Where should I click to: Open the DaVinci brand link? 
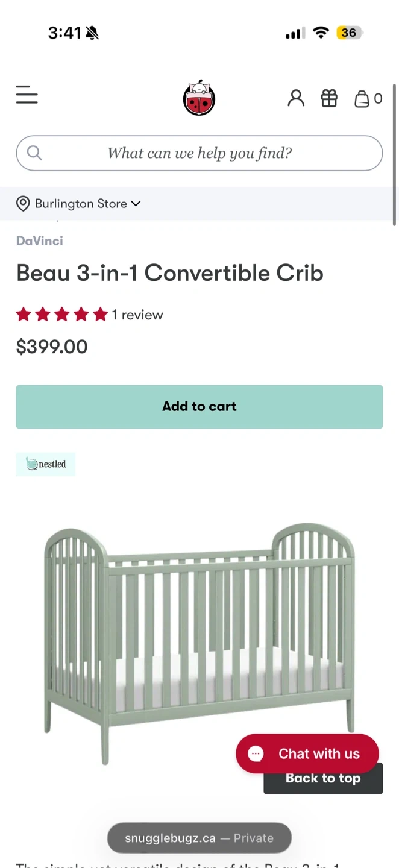click(40, 241)
